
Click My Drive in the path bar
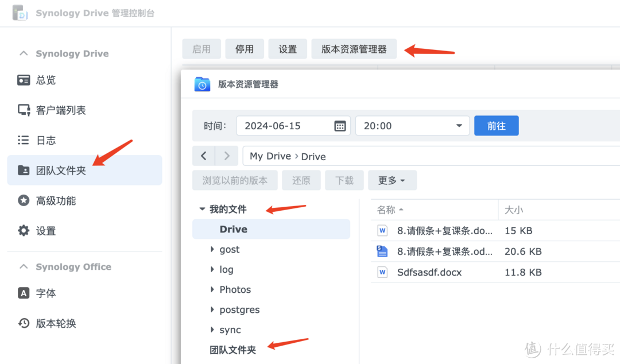tap(270, 156)
